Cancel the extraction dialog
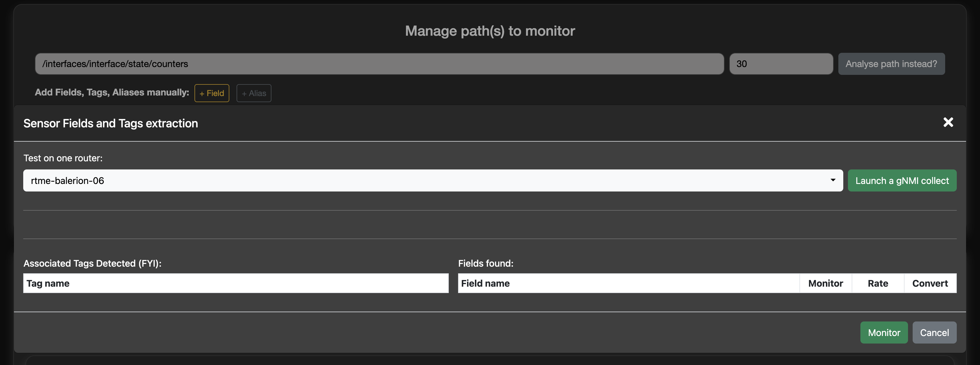Viewport: 980px width, 365px height. 934,333
